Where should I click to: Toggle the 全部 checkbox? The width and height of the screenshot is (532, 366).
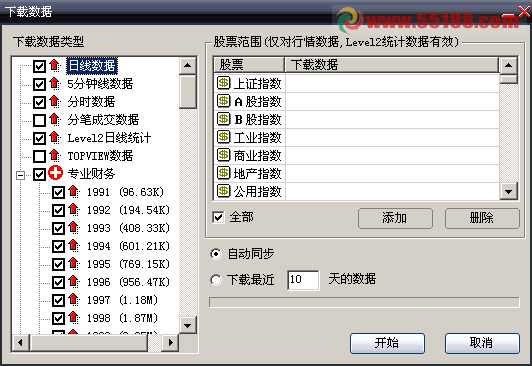(x=218, y=217)
